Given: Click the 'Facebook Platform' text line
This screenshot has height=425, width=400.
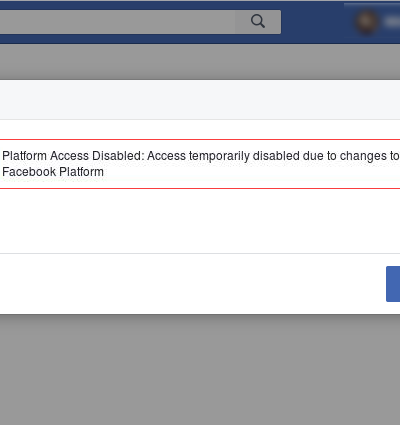Looking at the screenshot, I should click(53, 172).
